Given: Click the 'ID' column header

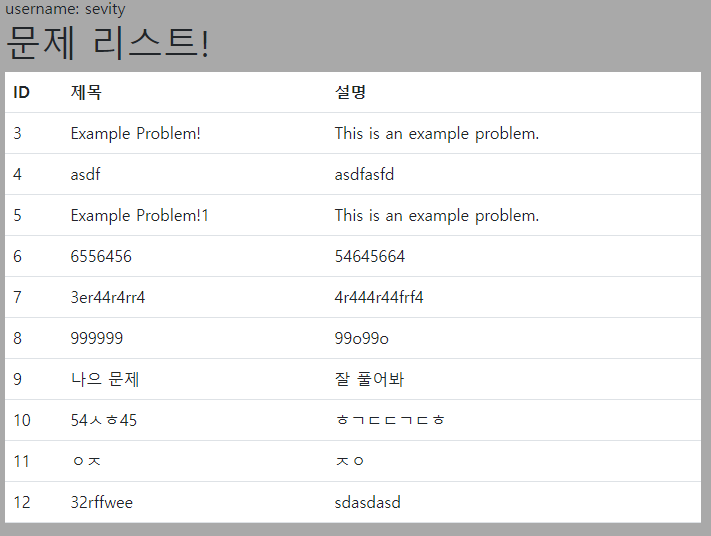Looking at the screenshot, I should (21, 93).
